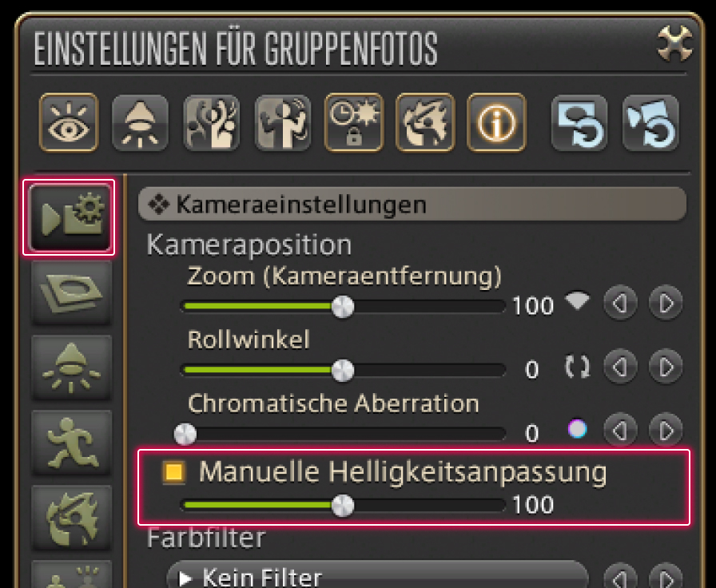Image resolution: width=716 pixels, height=588 pixels.
Task: Click the character talking motion icon
Action: click(283, 122)
